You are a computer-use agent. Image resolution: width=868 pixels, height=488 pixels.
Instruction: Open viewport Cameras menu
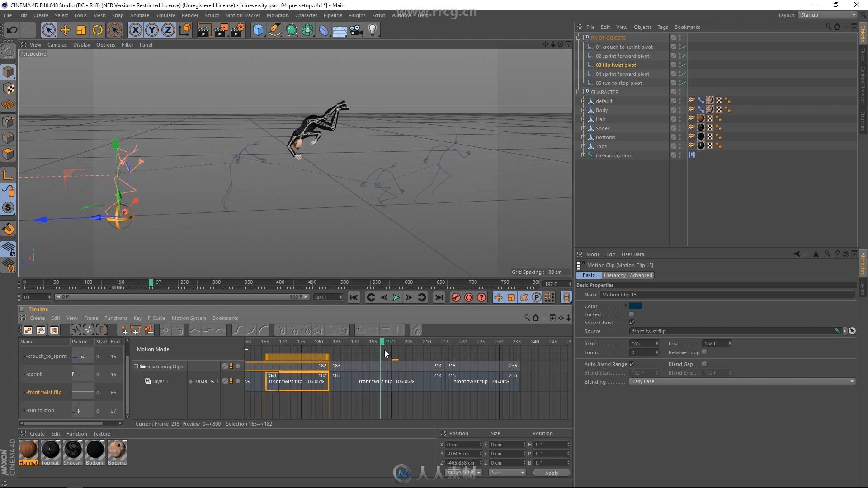[57, 45]
